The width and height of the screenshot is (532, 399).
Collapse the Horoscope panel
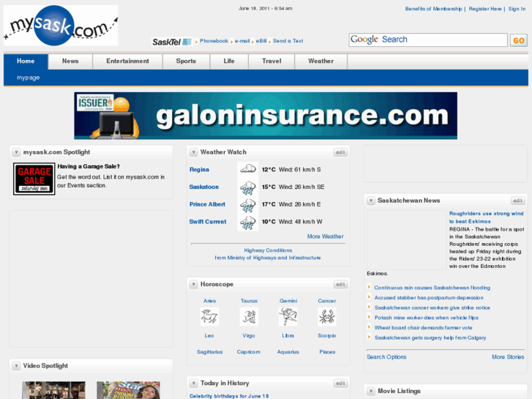193,284
